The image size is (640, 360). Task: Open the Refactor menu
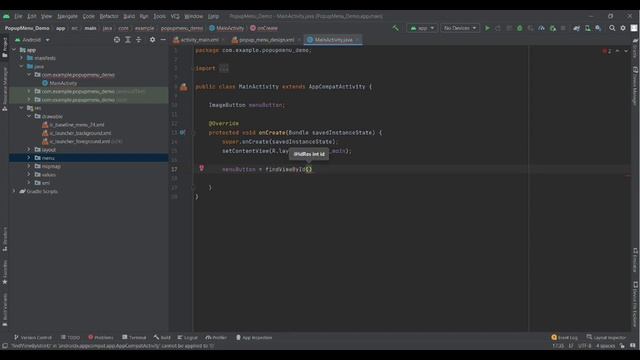click(109, 16)
